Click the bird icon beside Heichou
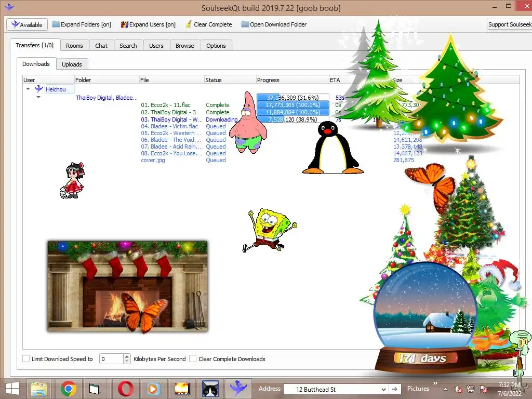 (x=39, y=89)
